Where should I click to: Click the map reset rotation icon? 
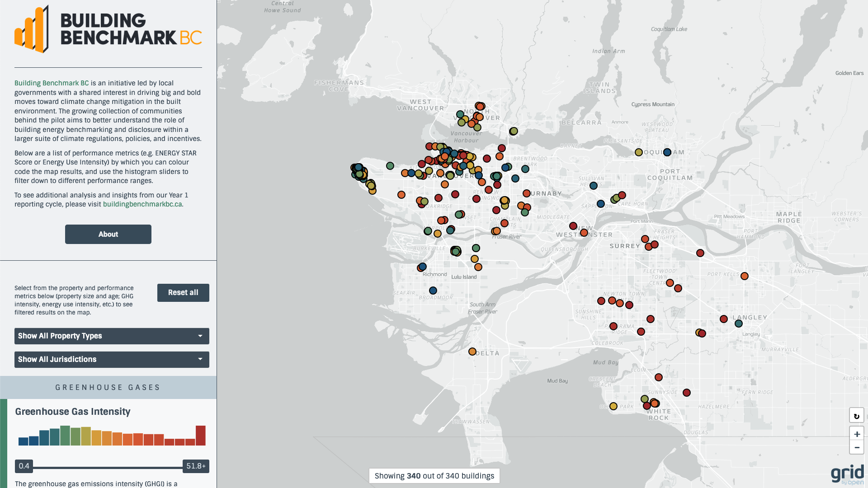[857, 416]
